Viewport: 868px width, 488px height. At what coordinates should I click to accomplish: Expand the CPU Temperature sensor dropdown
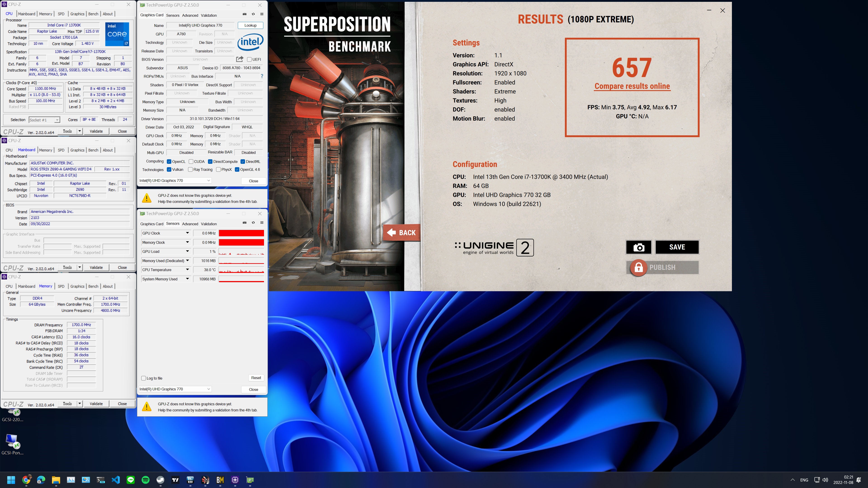(x=188, y=270)
